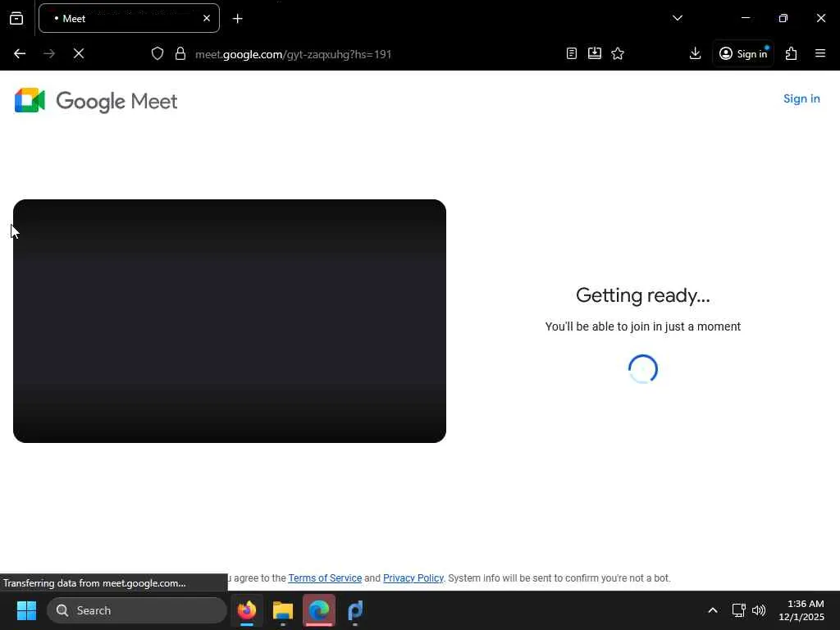Viewport: 840px width, 630px height.
Task: Install site as app icon
Action: pos(595,53)
